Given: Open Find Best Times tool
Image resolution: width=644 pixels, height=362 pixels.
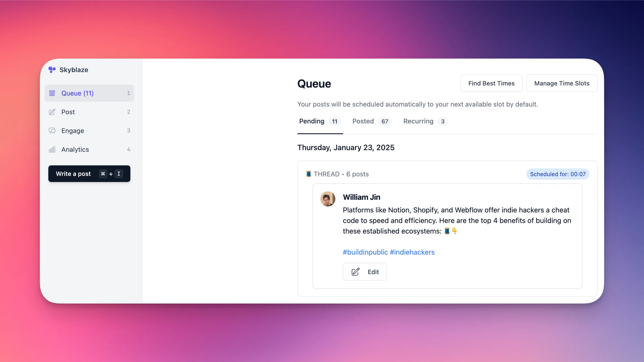Looking at the screenshot, I should [x=491, y=83].
